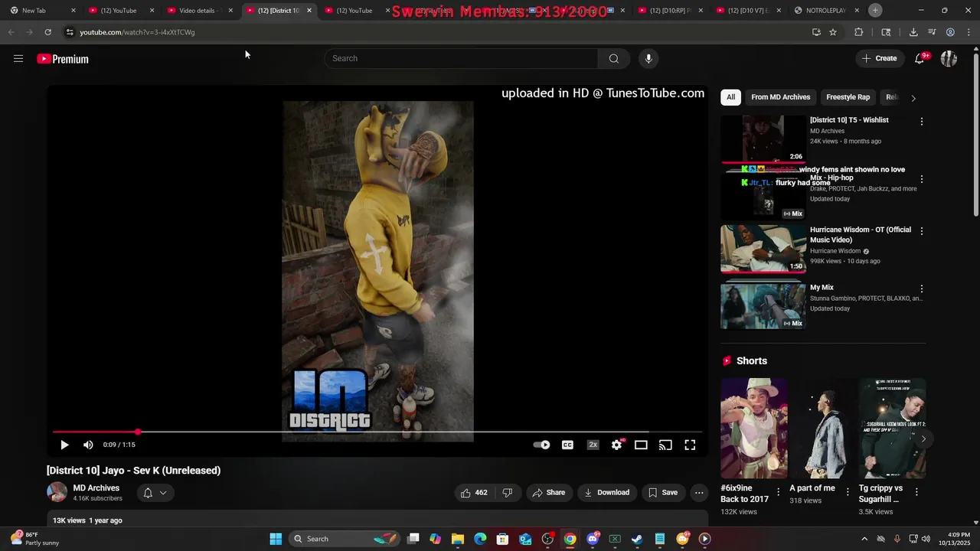Go to YouTube Premium home logo

(63, 59)
